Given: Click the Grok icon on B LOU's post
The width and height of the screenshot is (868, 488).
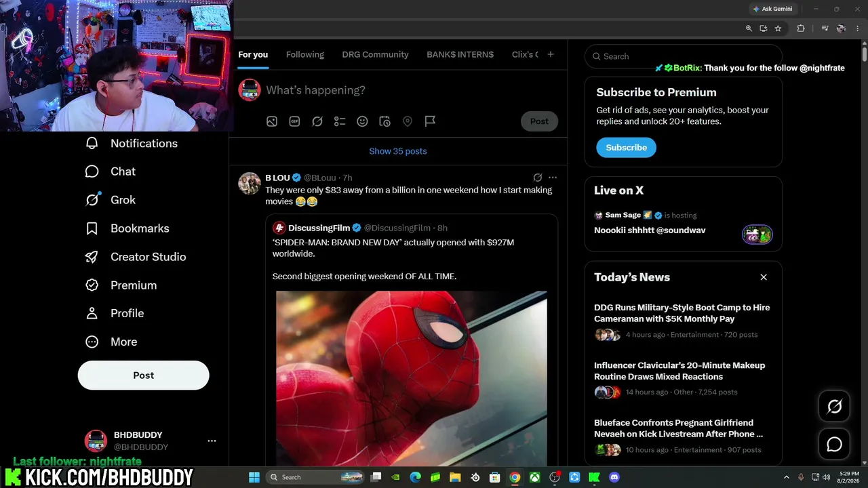Looking at the screenshot, I should 538,178.
